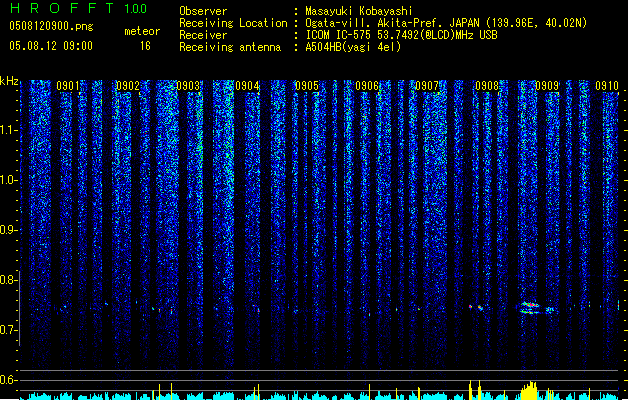Select the file name 0508120900.png
The width and height of the screenshot is (629, 400).
tap(51, 26)
